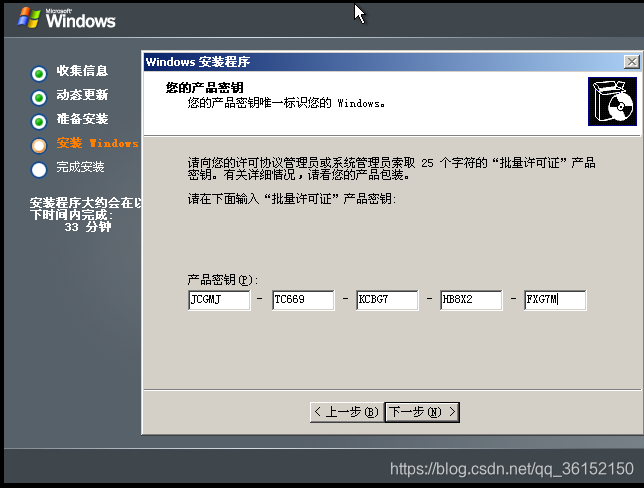Image resolution: width=644 pixels, height=488 pixels.
Task: Go to next step with 下一步 button
Action: point(422,412)
